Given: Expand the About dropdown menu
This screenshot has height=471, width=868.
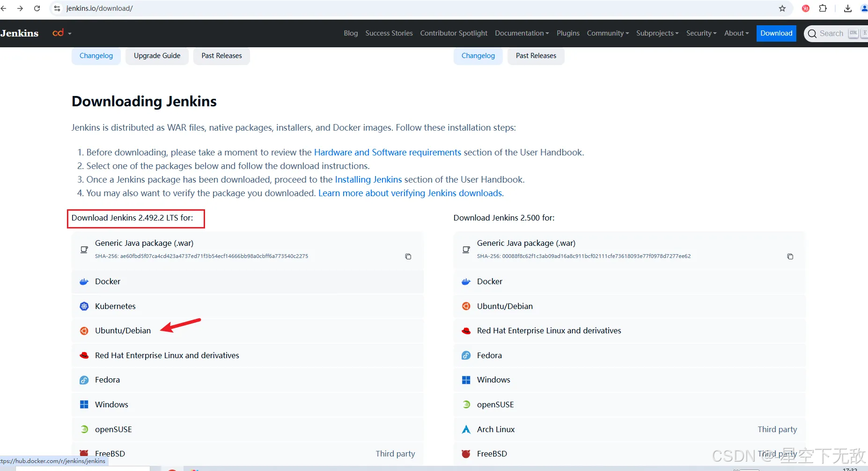Looking at the screenshot, I should click(x=736, y=33).
